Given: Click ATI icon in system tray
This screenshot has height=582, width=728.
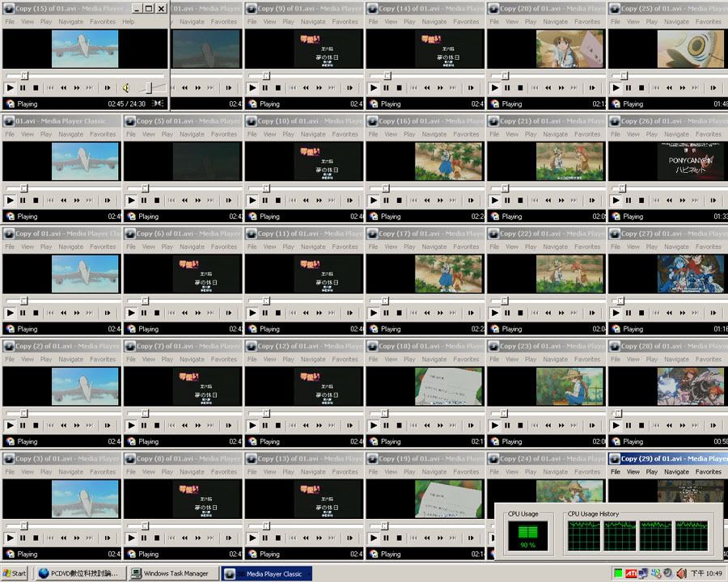Looking at the screenshot, I should (631, 574).
